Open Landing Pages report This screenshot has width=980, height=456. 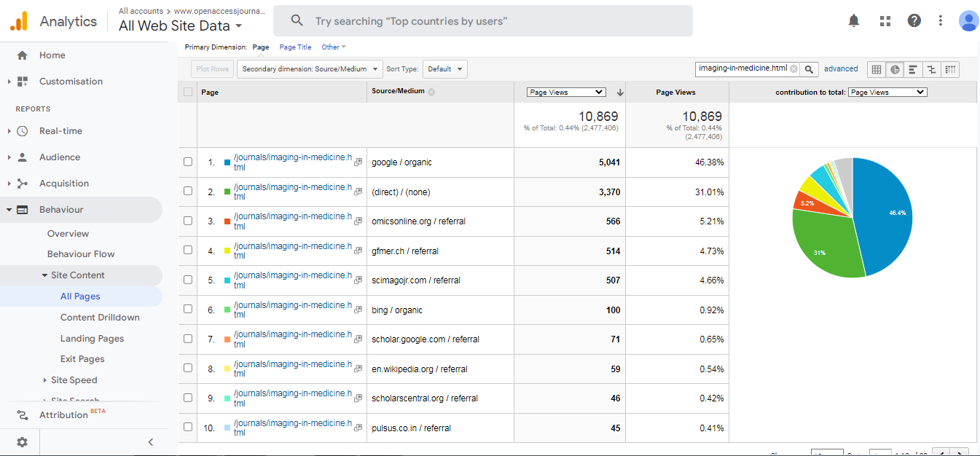tap(92, 339)
